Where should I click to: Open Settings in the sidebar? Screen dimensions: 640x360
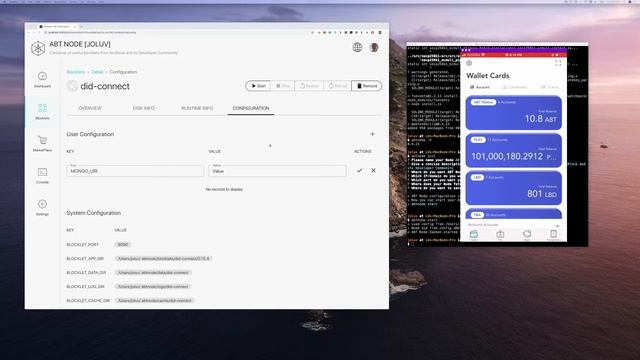pos(42,207)
